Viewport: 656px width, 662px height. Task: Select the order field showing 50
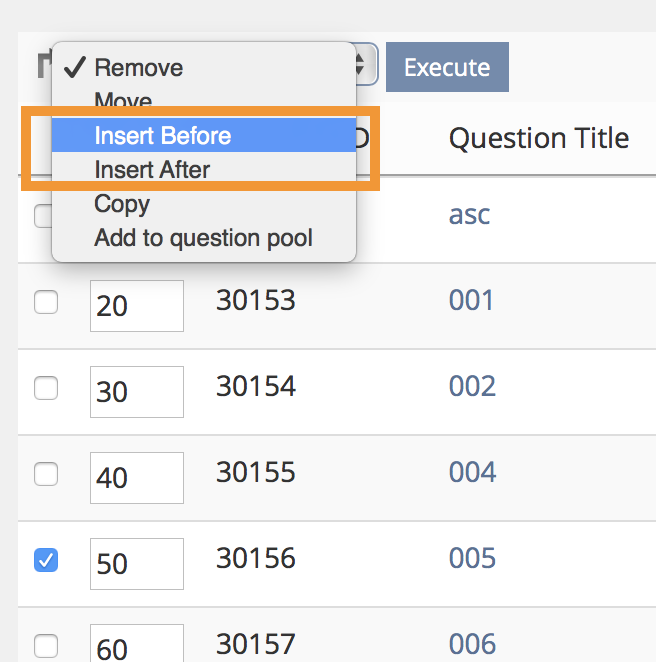[136, 563]
